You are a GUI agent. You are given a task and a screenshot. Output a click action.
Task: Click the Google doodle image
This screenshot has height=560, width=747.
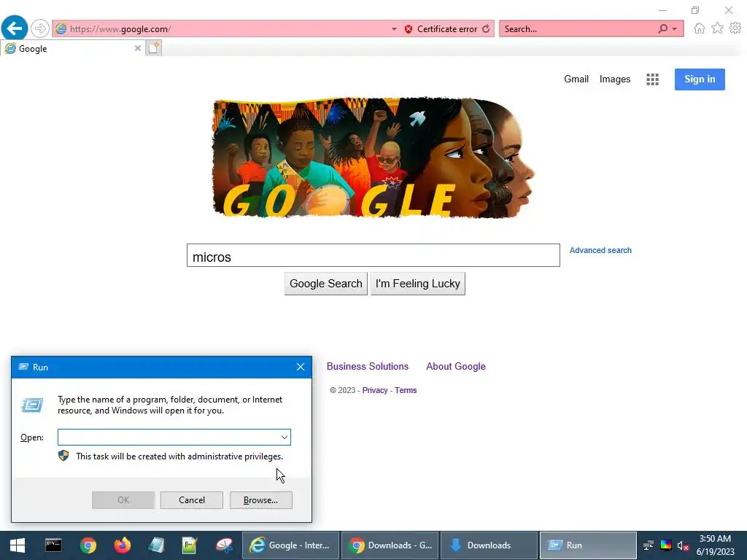pos(373,158)
